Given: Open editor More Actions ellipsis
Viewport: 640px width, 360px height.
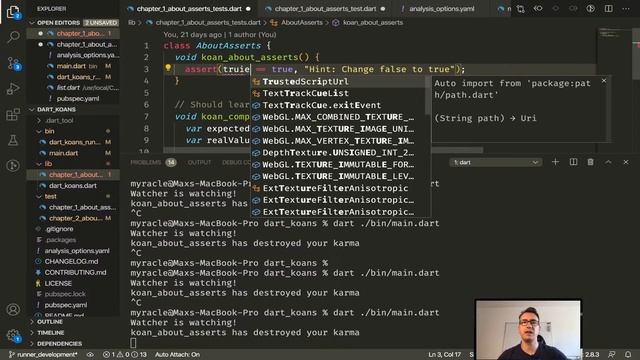Looking at the screenshot, I should click(626, 9).
